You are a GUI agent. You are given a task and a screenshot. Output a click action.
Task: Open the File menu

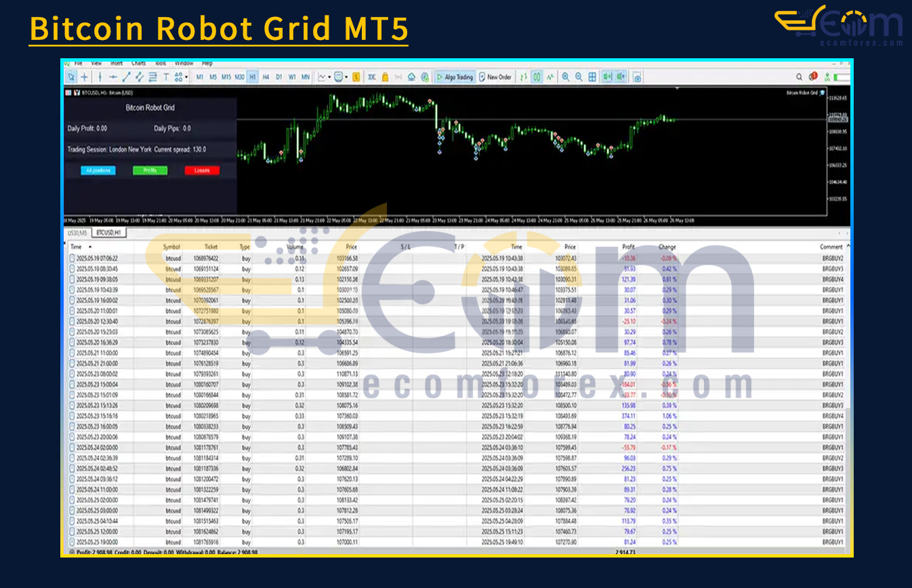click(79, 63)
